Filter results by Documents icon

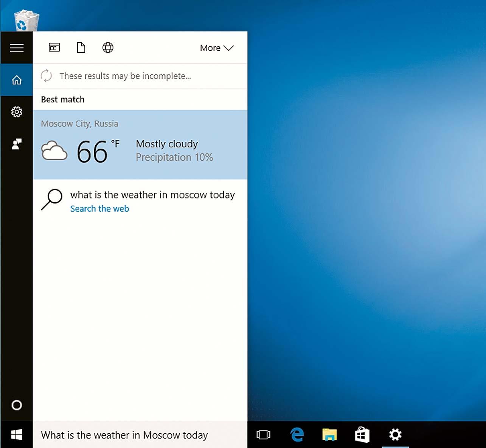pos(81,48)
